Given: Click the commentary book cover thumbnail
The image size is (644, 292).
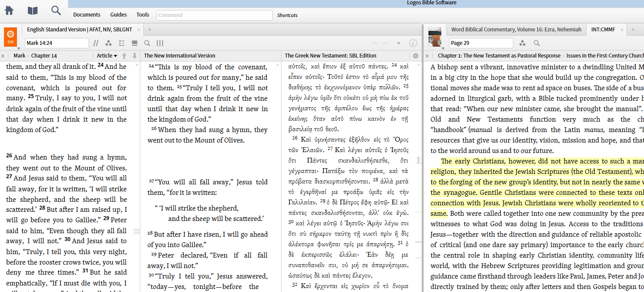Looking at the screenshot, I should 434,37.
